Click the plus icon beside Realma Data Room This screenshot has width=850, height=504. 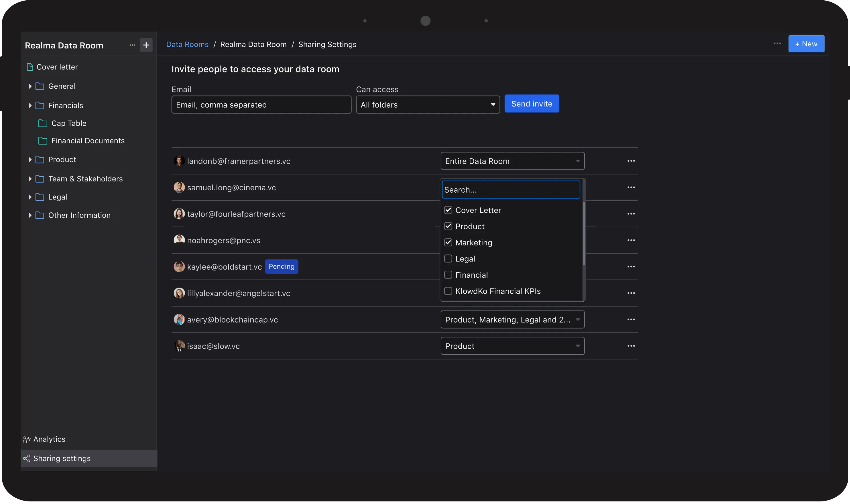click(x=146, y=45)
